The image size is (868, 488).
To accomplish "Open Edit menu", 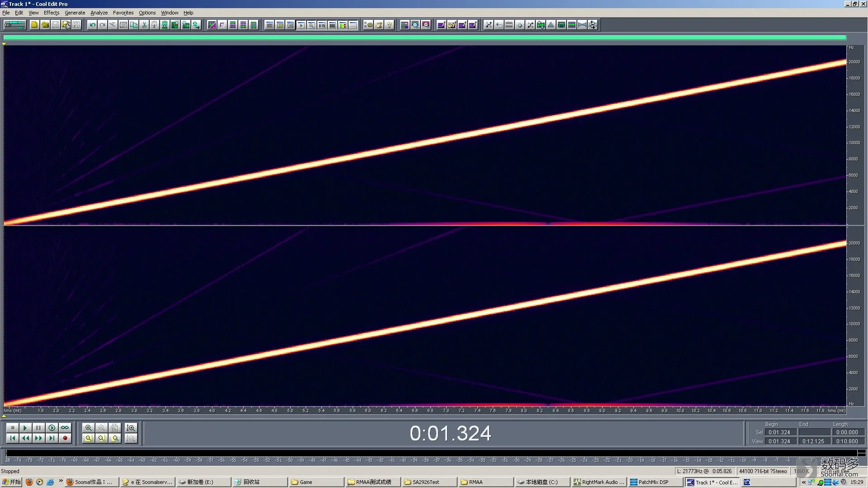I will point(19,13).
